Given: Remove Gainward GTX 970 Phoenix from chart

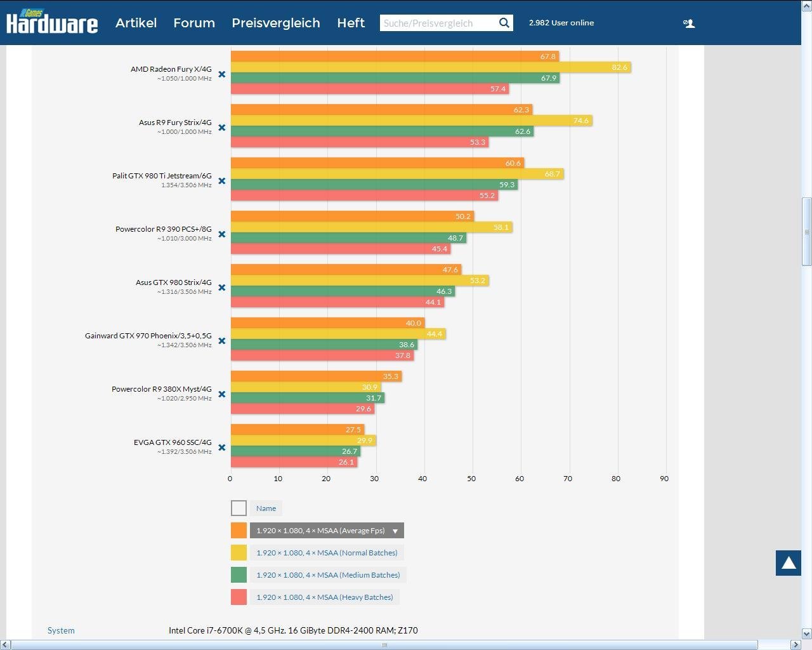Looking at the screenshot, I should pyautogui.click(x=222, y=341).
